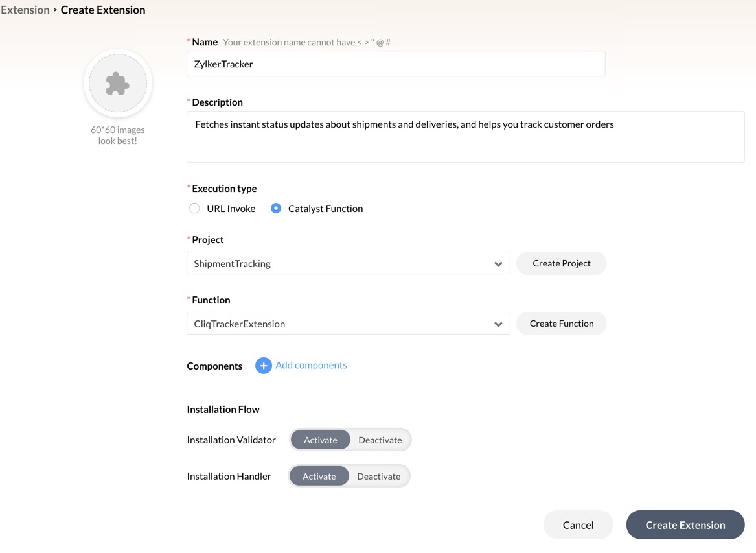Focus the Name field containing ZylkerTracker

[396, 64]
